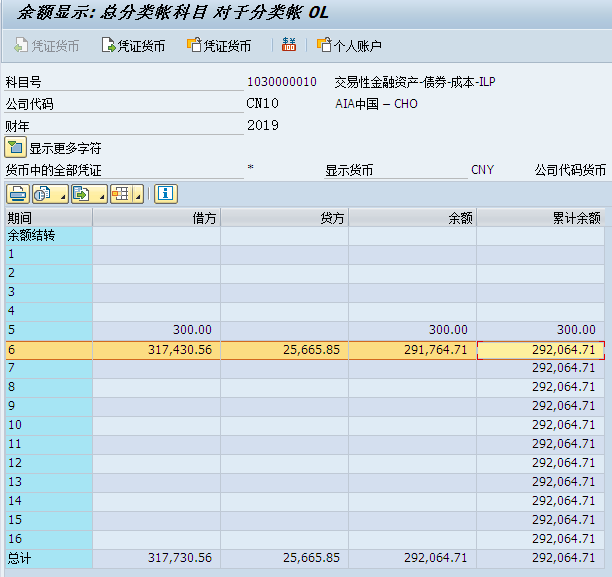The height and width of the screenshot is (577, 612).
Task: Click the AIA中国 – CHO company name
Action: click(376, 104)
